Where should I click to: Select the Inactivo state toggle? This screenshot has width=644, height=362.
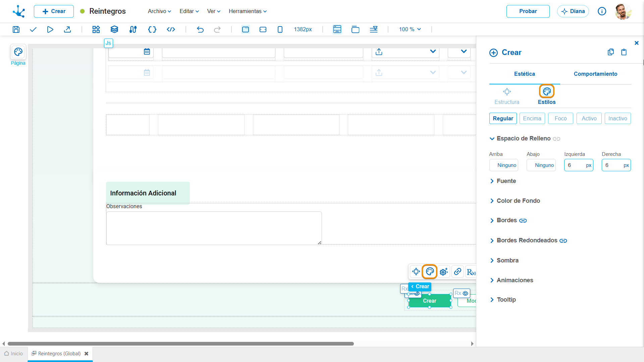618,118
